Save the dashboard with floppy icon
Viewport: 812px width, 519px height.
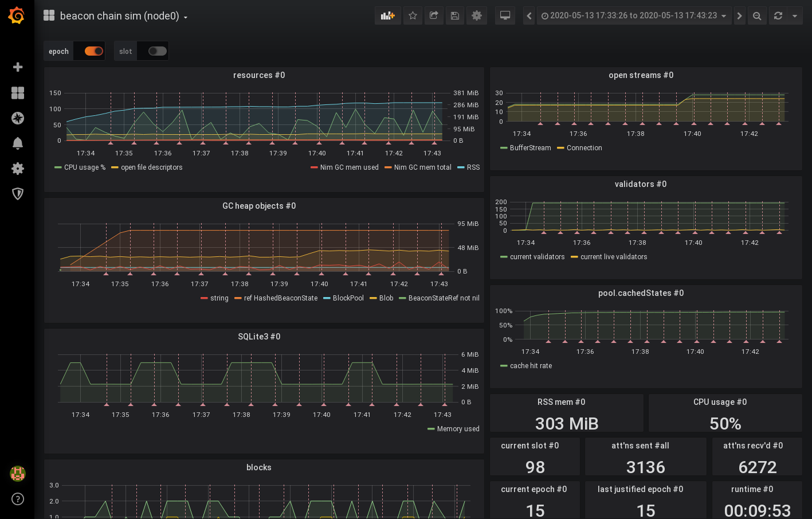[x=455, y=15]
